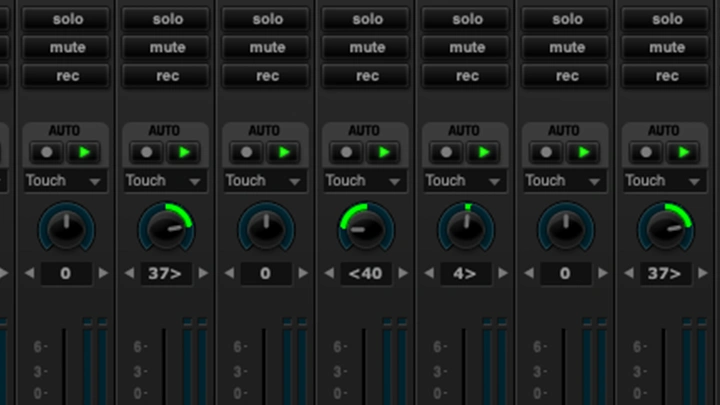
Task: Click the right pan arrow on the first 37> strip
Action: tap(203, 274)
